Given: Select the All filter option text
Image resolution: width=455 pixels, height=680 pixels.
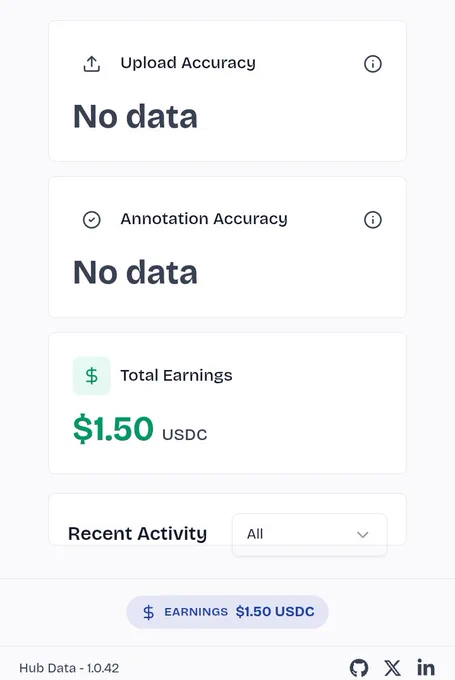Looking at the screenshot, I should [255, 534].
